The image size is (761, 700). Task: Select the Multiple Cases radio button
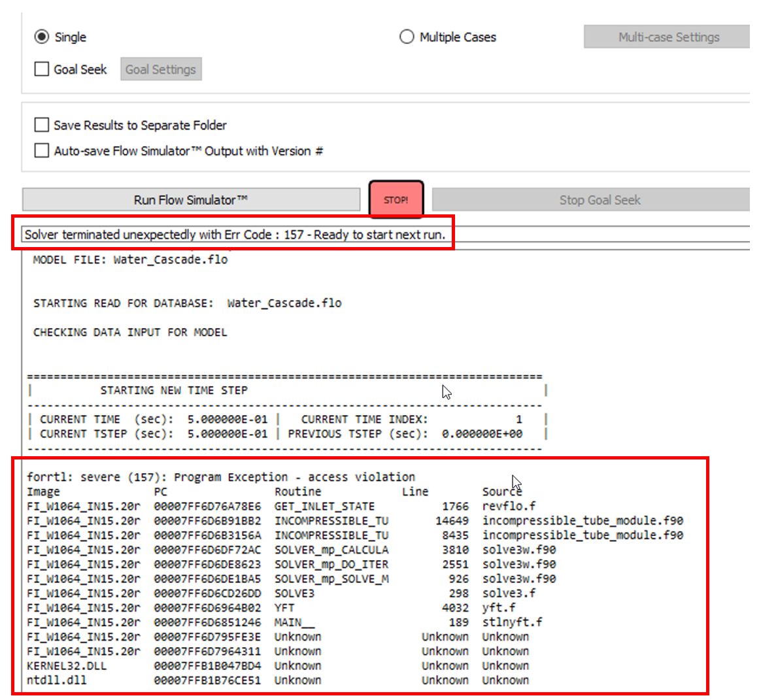coord(407,37)
